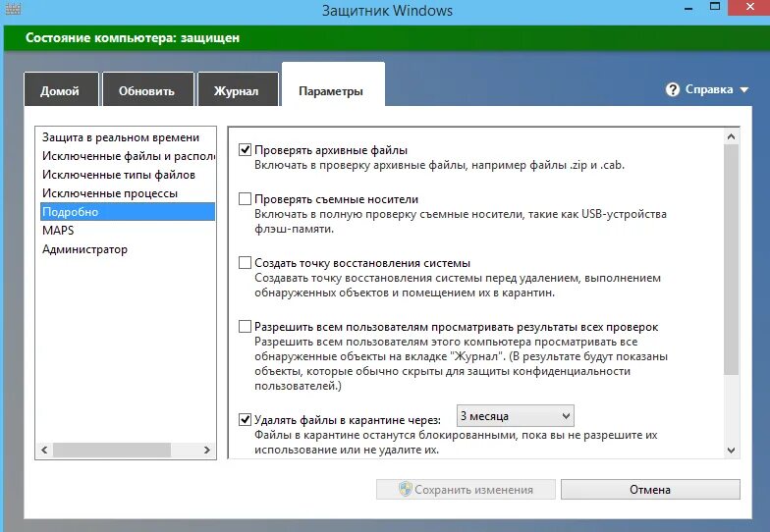Click the vertical scrollbar thumb in settings panel
The image size is (770, 532).
coord(731,260)
